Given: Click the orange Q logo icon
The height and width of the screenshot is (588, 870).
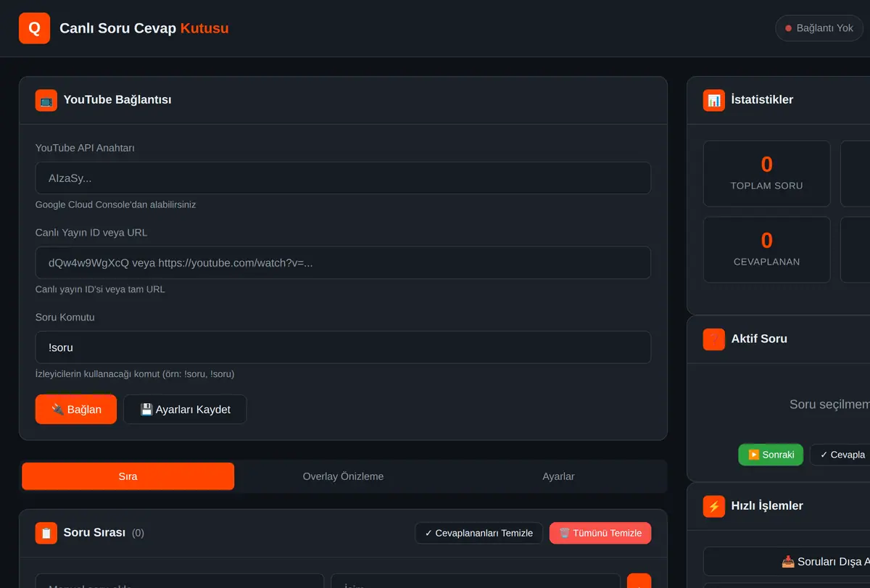Looking at the screenshot, I should tap(35, 28).
